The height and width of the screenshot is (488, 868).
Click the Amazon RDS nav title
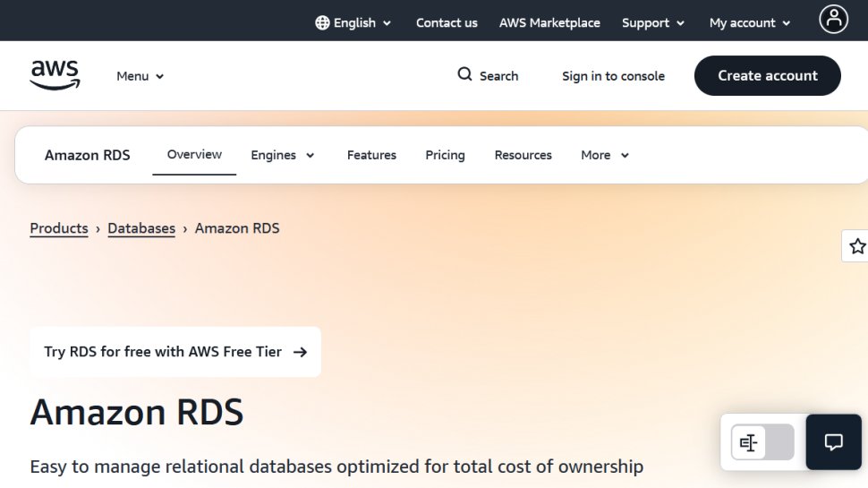pos(88,155)
